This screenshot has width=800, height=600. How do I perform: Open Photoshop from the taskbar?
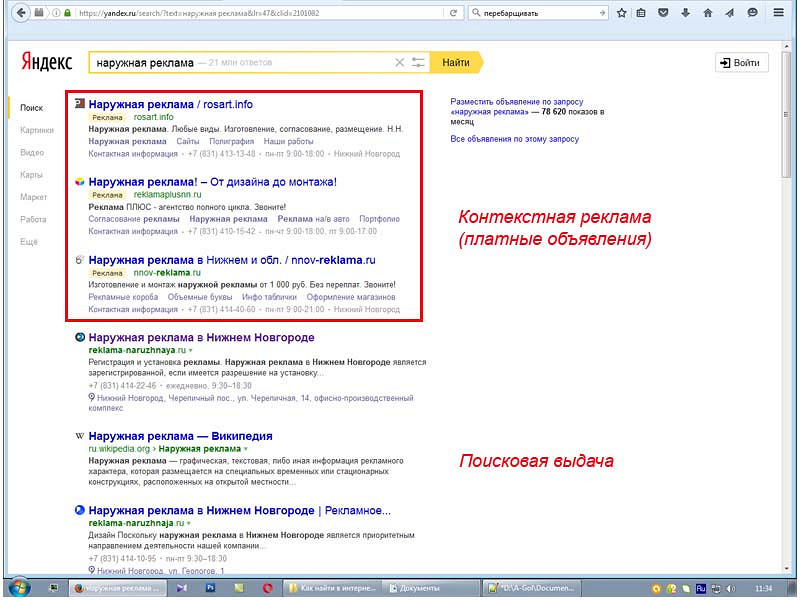210,588
